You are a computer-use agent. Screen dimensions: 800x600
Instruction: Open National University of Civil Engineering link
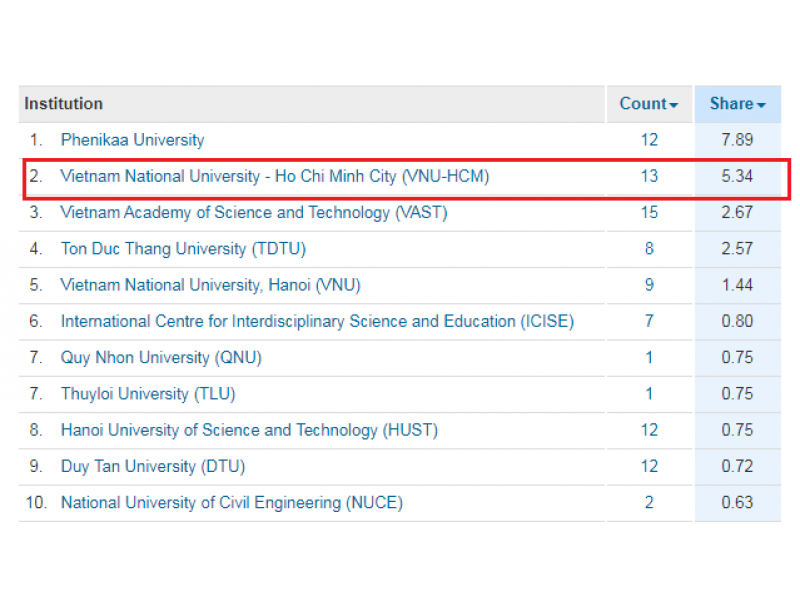pyautogui.click(x=231, y=502)
